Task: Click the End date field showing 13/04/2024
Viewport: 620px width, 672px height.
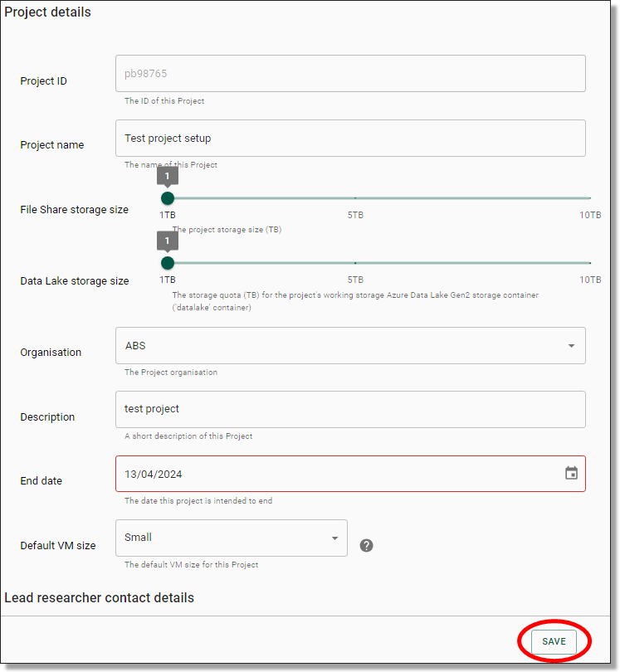Action: (x=332, y=472)
